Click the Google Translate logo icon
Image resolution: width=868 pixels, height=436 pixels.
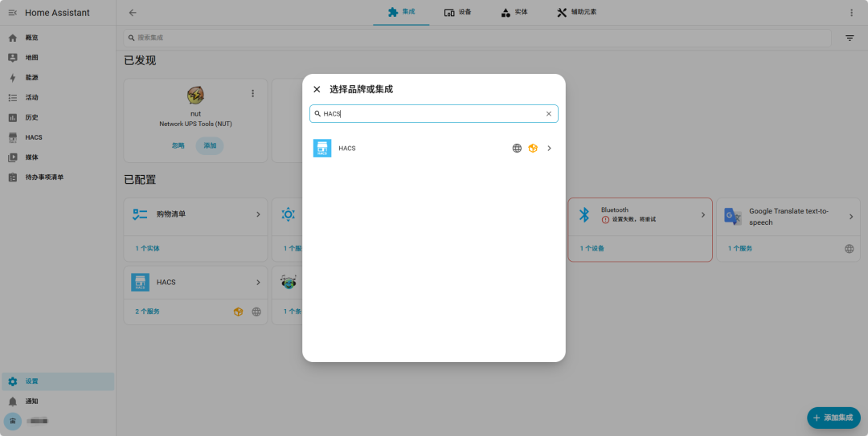pos(733,216)
